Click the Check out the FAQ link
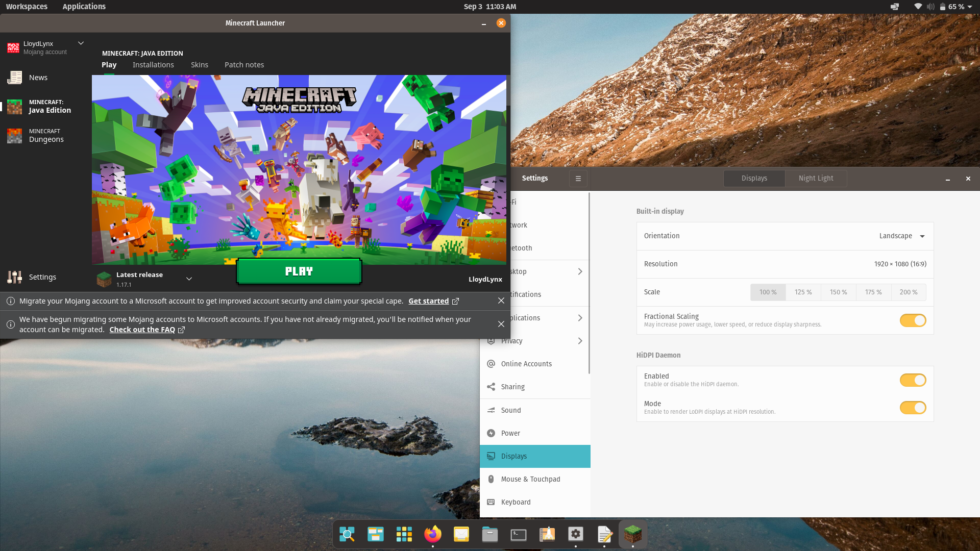Image resolution: width=980 pixels, height=551 pixels. 142,330
